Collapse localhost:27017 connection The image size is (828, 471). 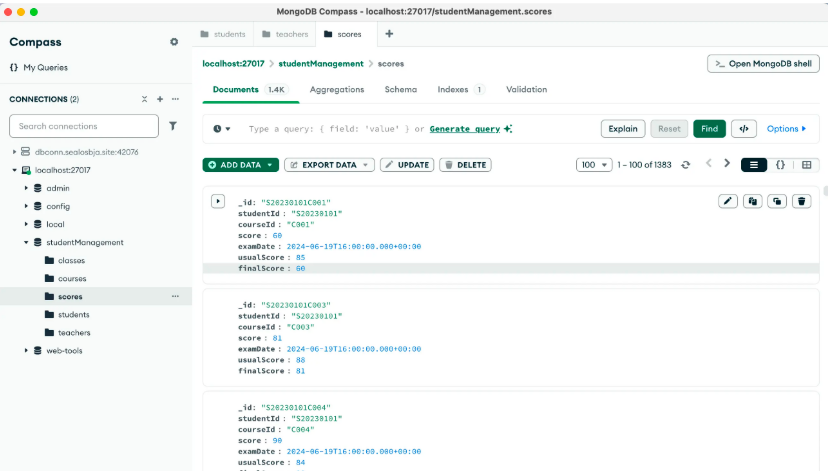pos(14,170)
